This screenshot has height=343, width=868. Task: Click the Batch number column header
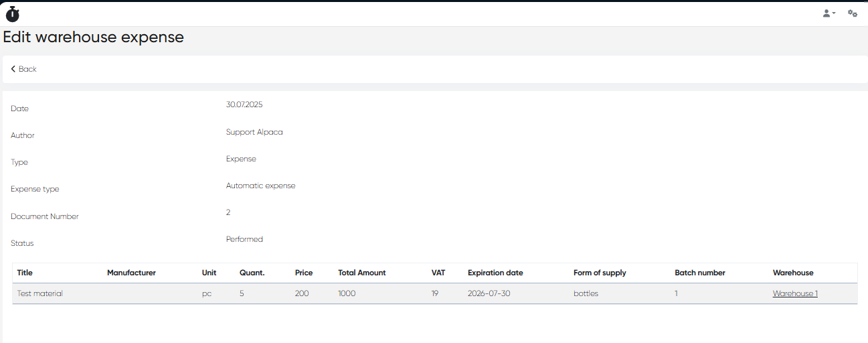(x=699, y=273)
